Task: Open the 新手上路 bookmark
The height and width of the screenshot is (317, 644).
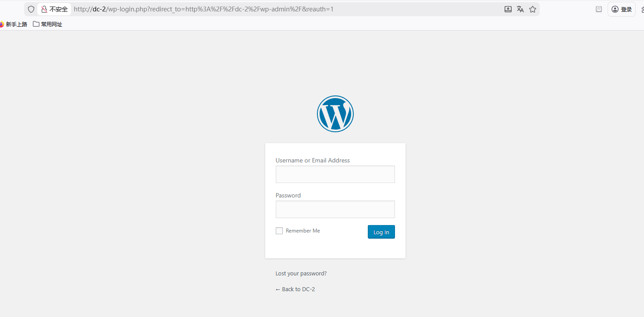Action: (x=14, y=25)
